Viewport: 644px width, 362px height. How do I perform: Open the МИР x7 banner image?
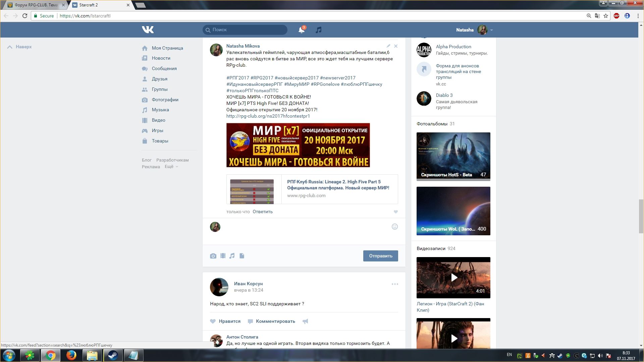tap(298, 145)
